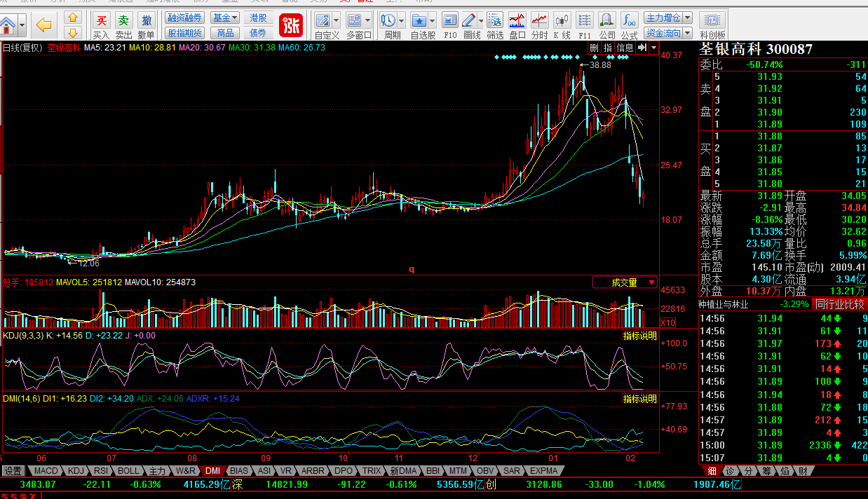Toggle the 删 button above the chart
Viewport: 868px width, 499px height.
(x=594, y=48)
